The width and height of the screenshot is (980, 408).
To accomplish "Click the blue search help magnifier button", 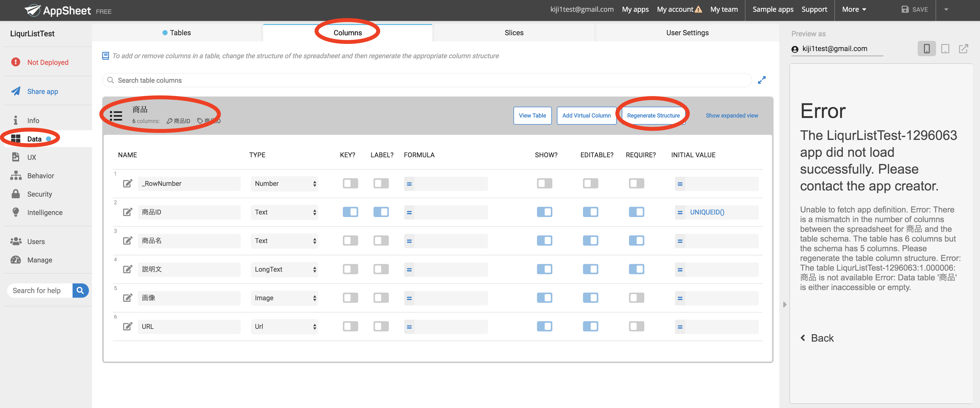I will pyautogui.click(x=80, y=291).
